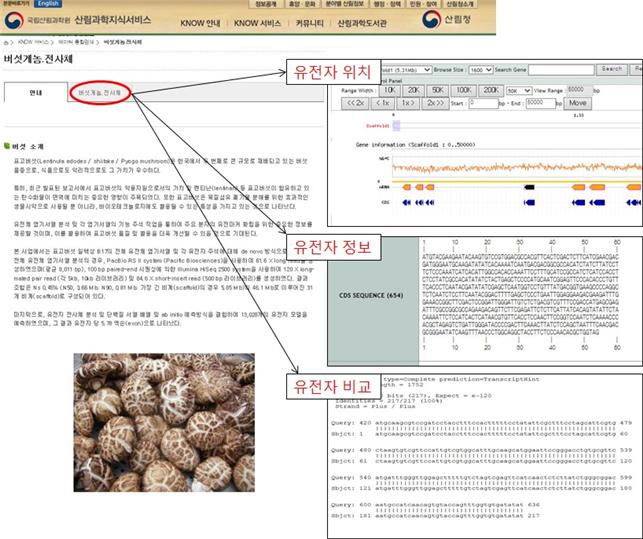The width and height of the screenshot is (643, 539).
Task: Open the scaffold selection dropdown
Action: click(405, 70)
